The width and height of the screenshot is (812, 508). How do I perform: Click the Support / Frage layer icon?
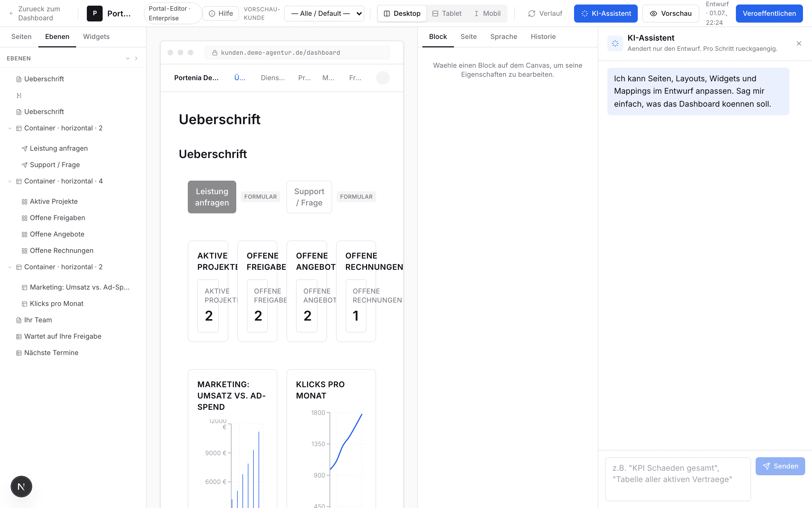(25, 165)
